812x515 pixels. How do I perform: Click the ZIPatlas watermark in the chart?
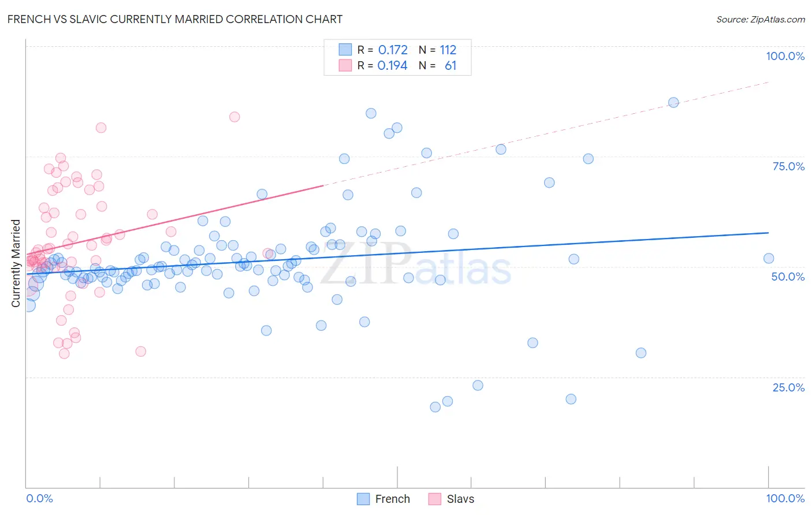[416, 264]
